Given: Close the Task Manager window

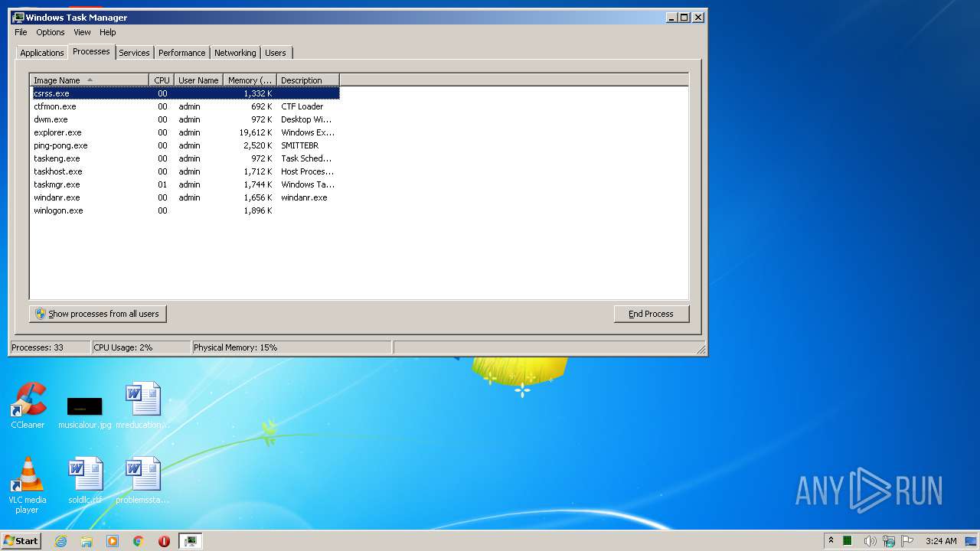Looking at the screenshot, I should (698, 17).
